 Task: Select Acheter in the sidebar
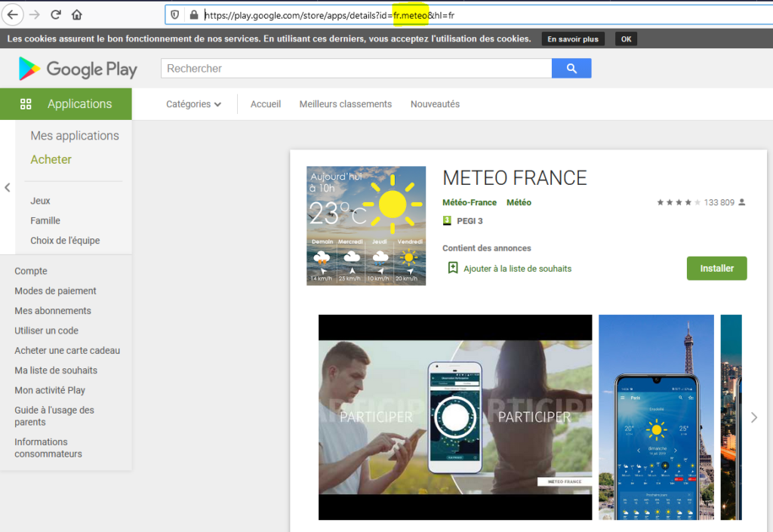(51, 160)
